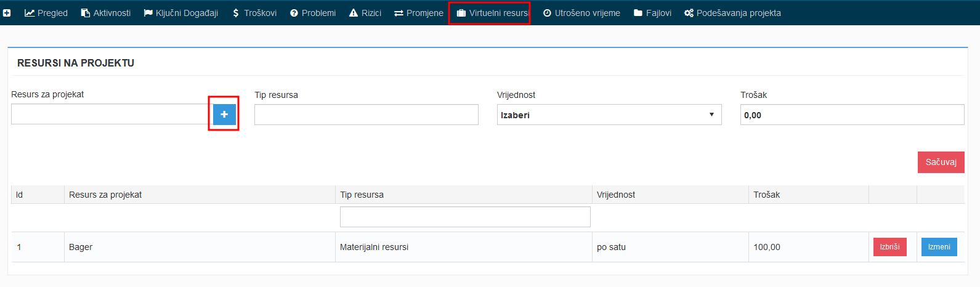Select the Materijalni resursi cell
Screen dimensions: 980x287
coord(464,247)
